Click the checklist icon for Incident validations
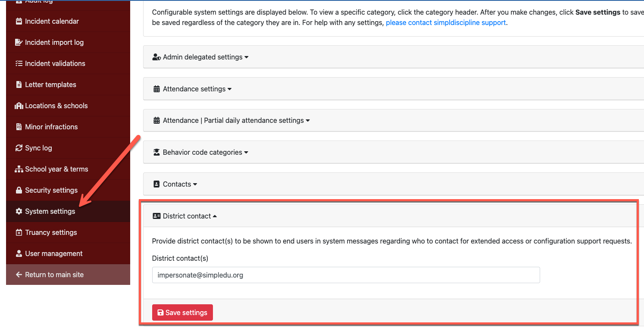Viewport: 644px width, 331px height. click(19, 63)
